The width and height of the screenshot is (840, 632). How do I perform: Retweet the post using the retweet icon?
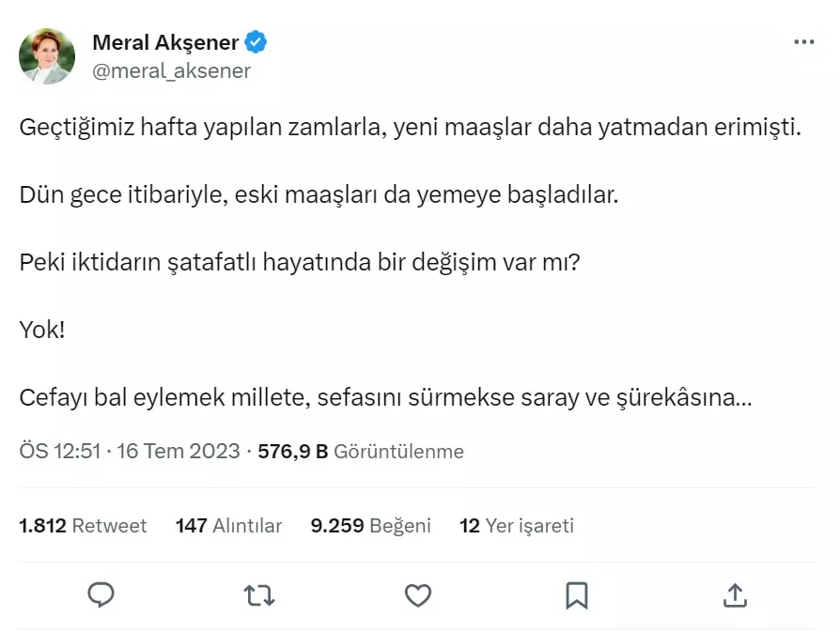tap(259, 595)
